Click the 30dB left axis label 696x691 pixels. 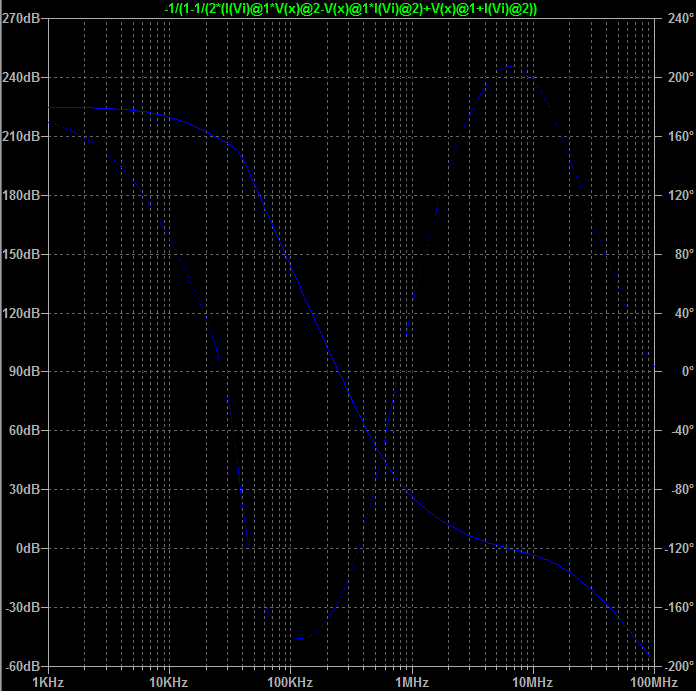click(24, 489)
